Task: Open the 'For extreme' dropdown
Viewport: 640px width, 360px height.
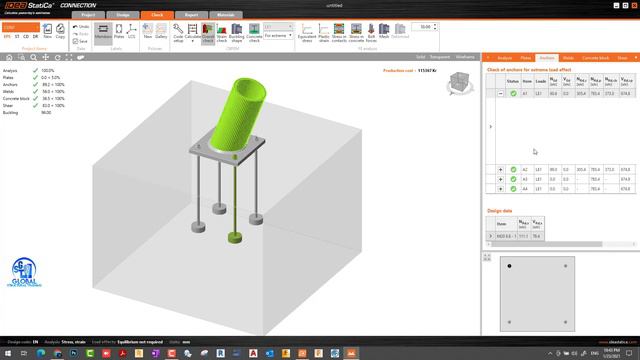Action: (x=278, y=36)
